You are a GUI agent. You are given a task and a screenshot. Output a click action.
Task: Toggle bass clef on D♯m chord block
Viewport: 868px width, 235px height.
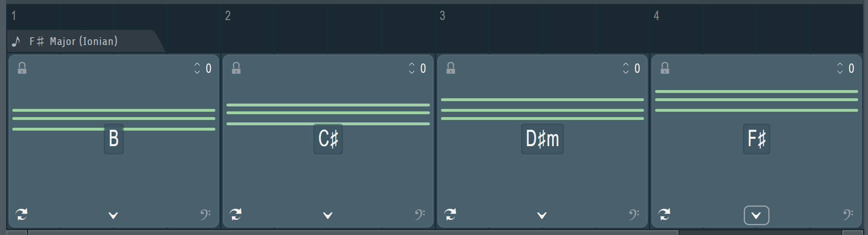(634, 215)
